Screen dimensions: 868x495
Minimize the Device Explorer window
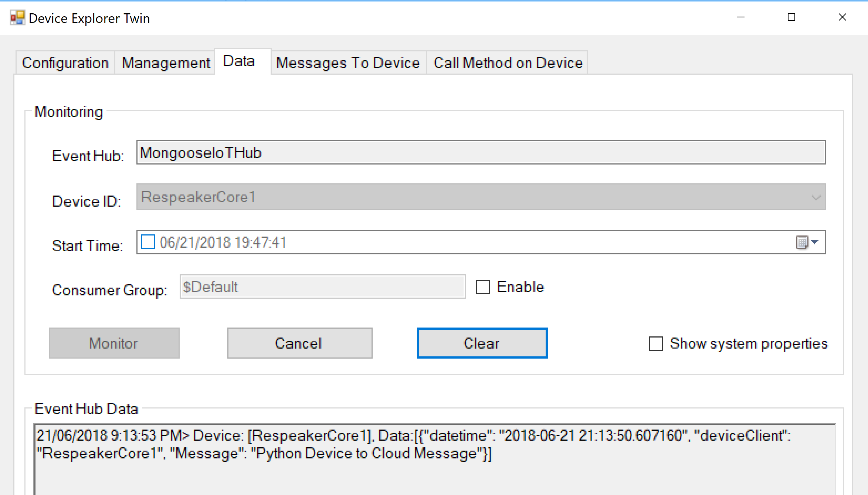click(x=740, y=17)
